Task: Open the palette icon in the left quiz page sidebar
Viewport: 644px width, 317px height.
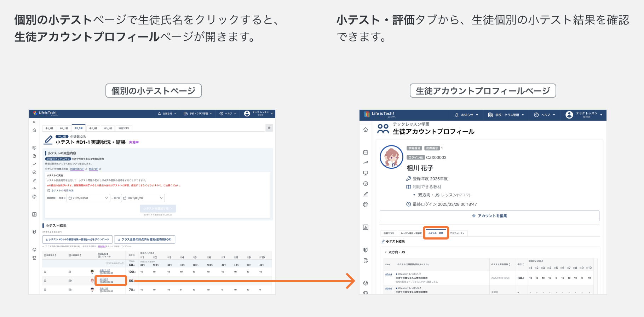Action: 34,197
